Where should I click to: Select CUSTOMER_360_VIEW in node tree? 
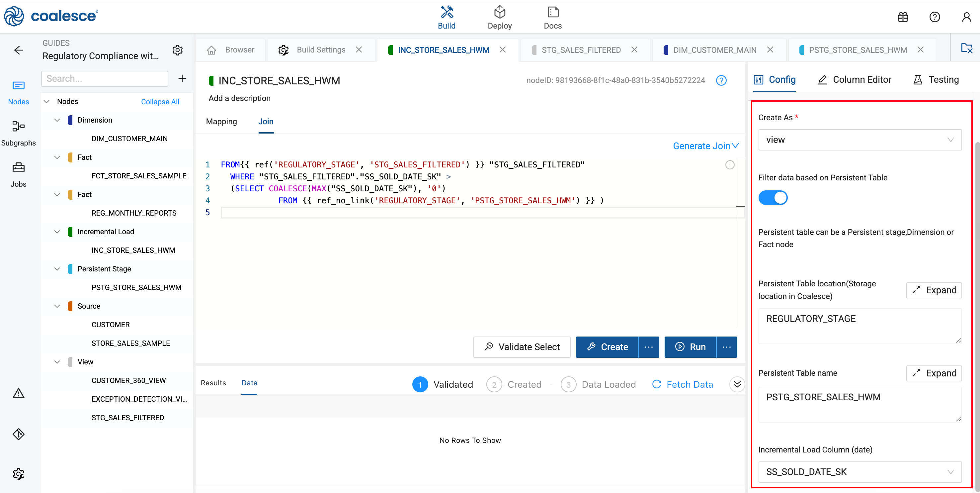pyautogui.click(x=128, y=380)
